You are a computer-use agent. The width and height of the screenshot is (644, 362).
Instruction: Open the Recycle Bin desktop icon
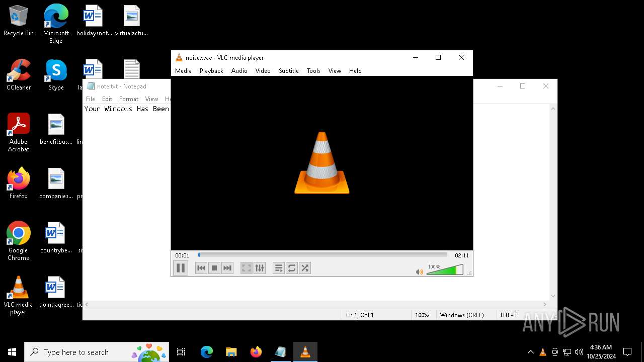[x=19, y=21]
